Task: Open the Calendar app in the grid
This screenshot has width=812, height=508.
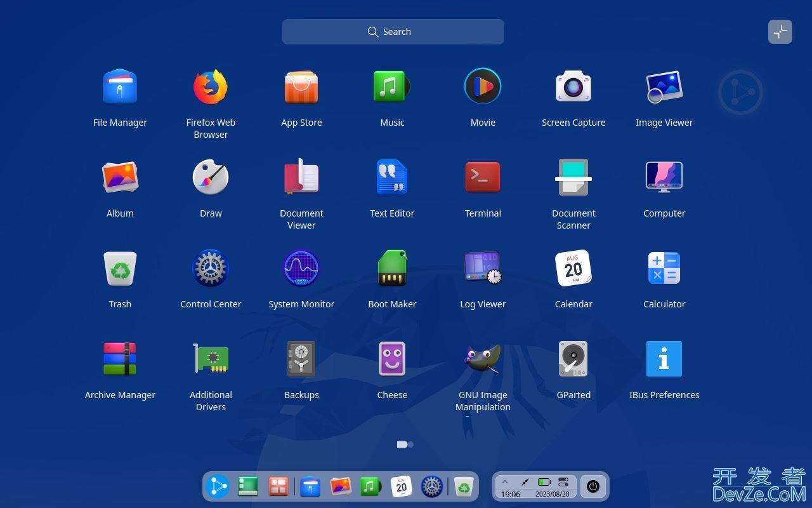Action: [573, 268]
